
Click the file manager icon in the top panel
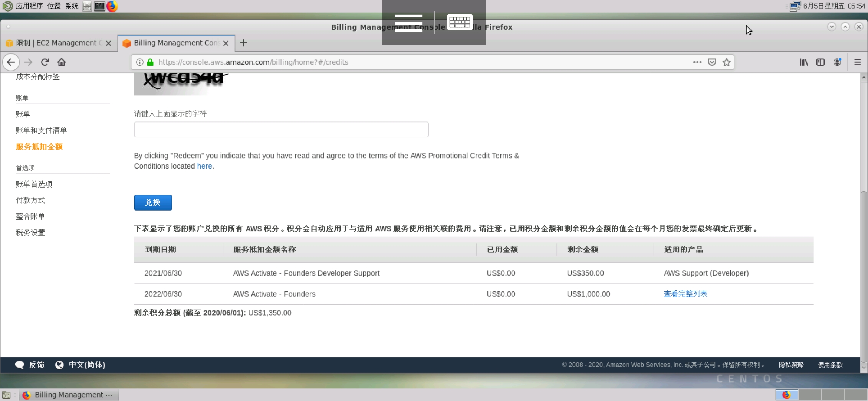[87, 6]
